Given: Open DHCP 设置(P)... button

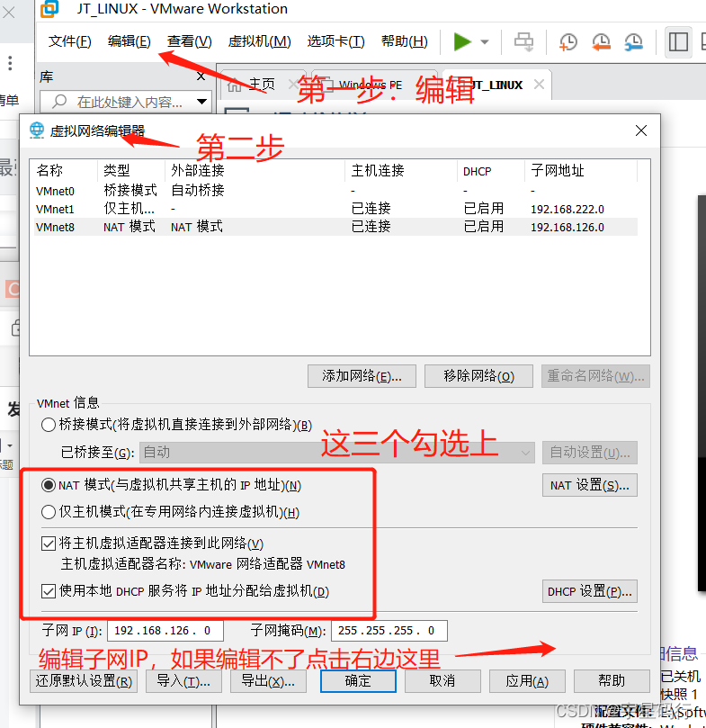Looking at the screenshot, I should click(589, 591).
